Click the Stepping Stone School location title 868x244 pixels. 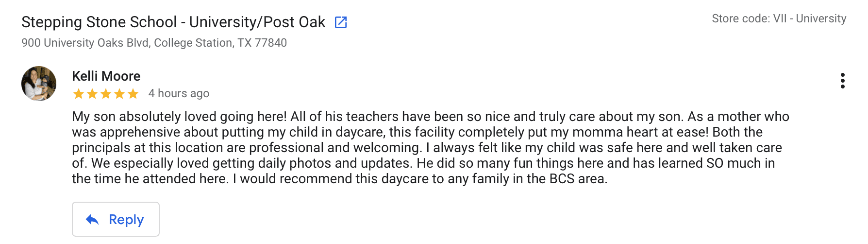pyautogui.click(x=173, y=22)
